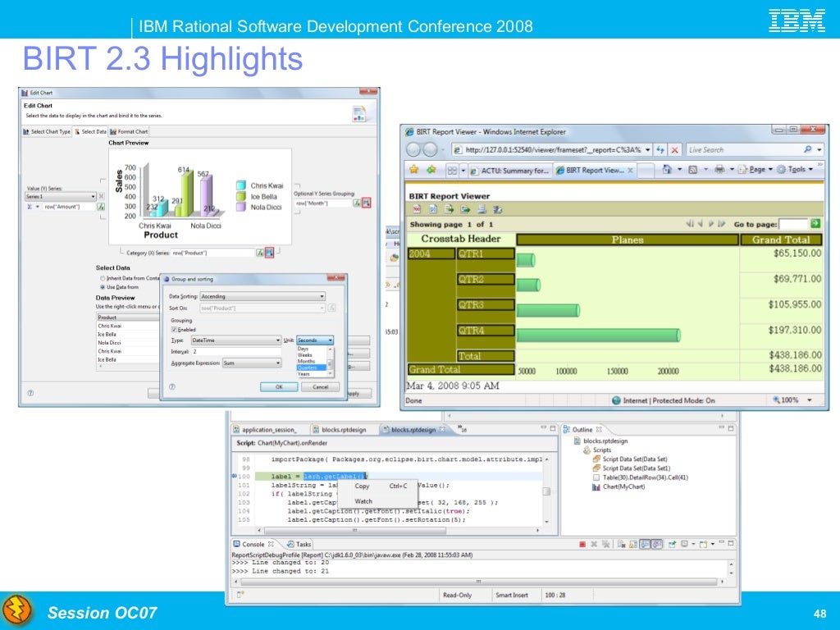Click Internet Explorer stop X icon

[675, 150]
